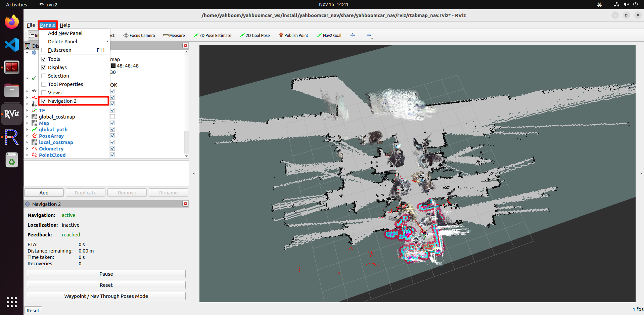Open Visual Studio Code from the dock

point(12,45)
